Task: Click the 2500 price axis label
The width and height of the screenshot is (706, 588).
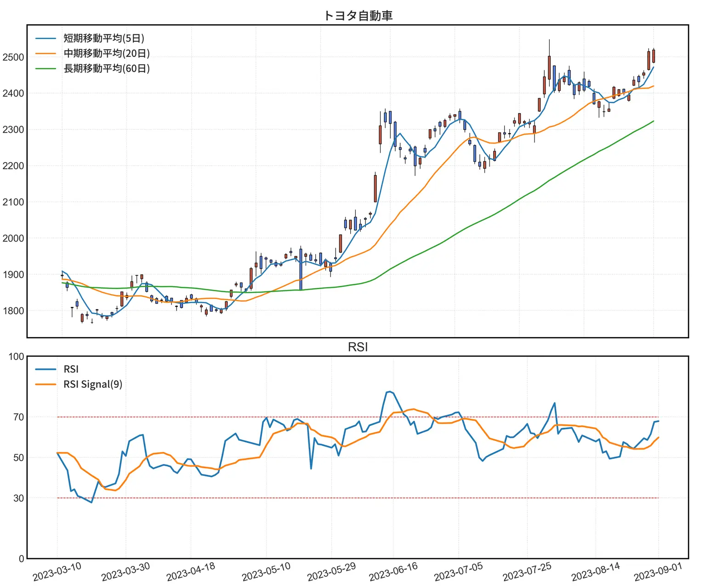Action: click(x=13, y=57)
